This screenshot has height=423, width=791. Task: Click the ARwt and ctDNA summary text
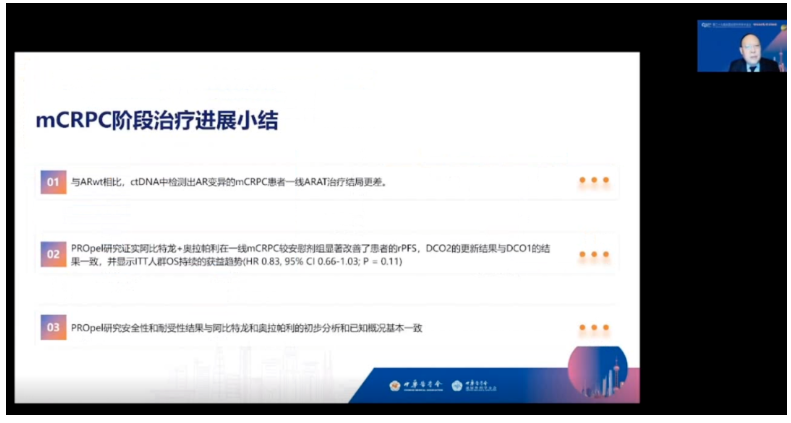pos(228,182)
